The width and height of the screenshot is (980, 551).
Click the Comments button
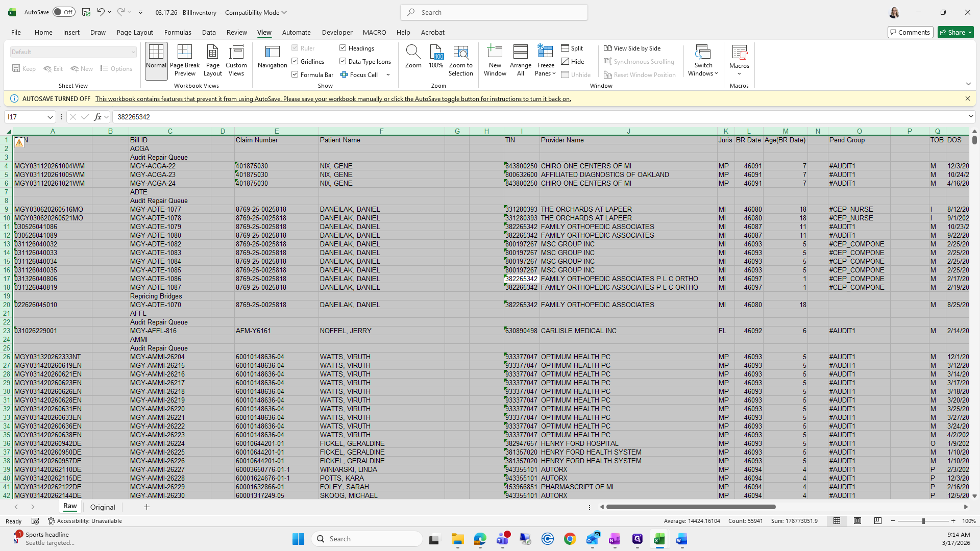(x=910, y=32)
